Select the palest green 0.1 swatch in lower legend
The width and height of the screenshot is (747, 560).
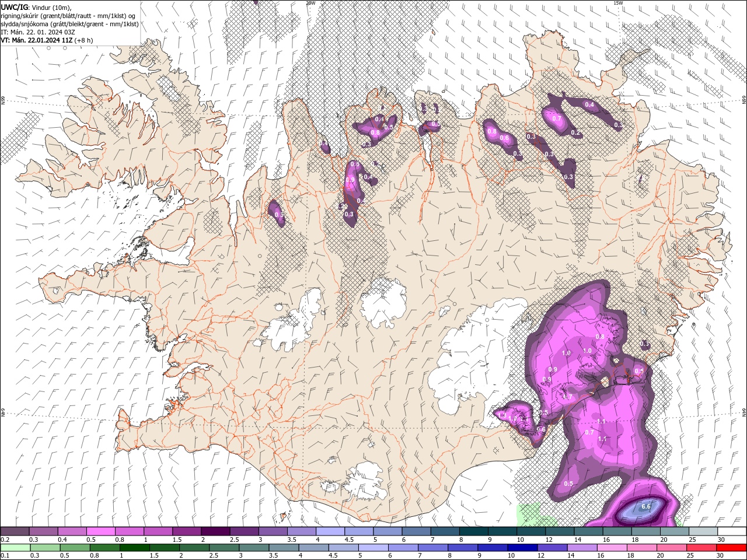click(15, 548)
